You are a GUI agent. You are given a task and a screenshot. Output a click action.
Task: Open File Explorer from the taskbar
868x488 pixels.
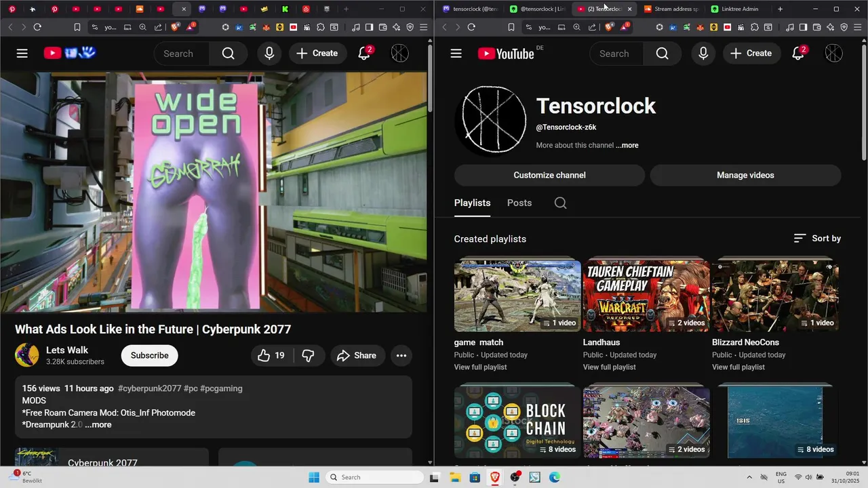coord(454,477)
